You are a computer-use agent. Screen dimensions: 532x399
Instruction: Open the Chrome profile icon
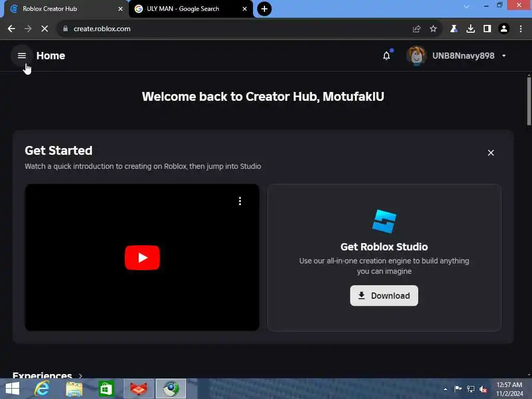tap(504, 29)
